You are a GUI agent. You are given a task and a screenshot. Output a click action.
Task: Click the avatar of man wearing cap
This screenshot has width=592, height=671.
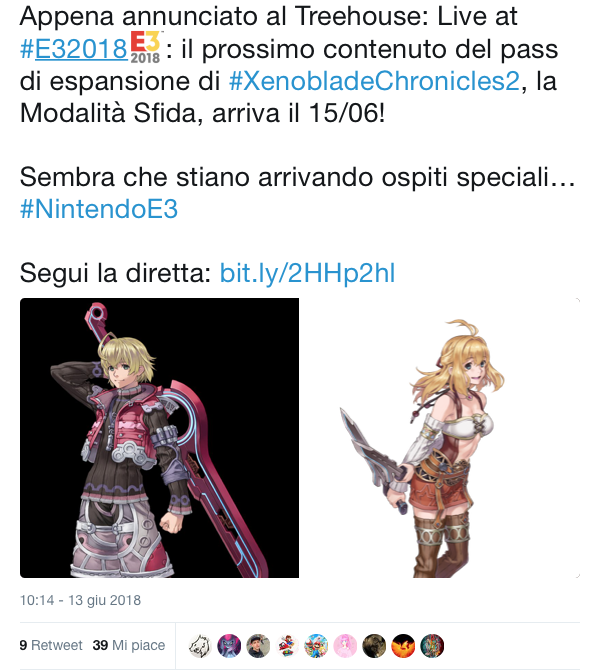click(258, 645)
